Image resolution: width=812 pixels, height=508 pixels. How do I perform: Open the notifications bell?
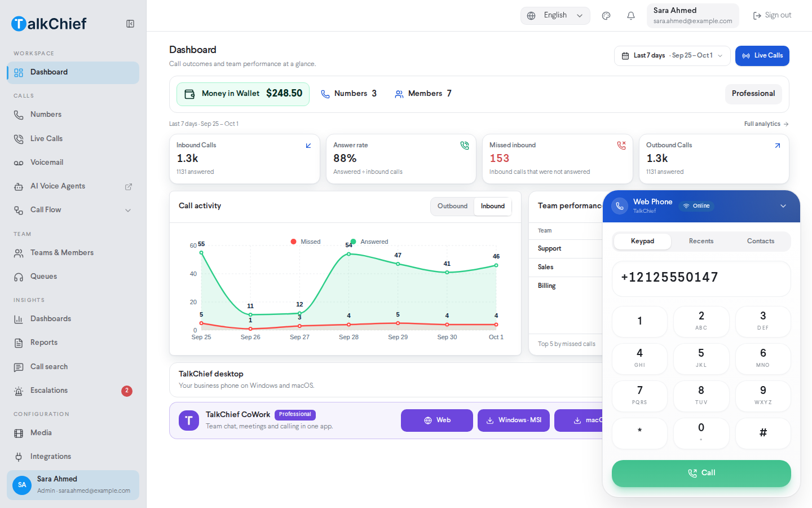pyautogui.click(x=631, y=16)
